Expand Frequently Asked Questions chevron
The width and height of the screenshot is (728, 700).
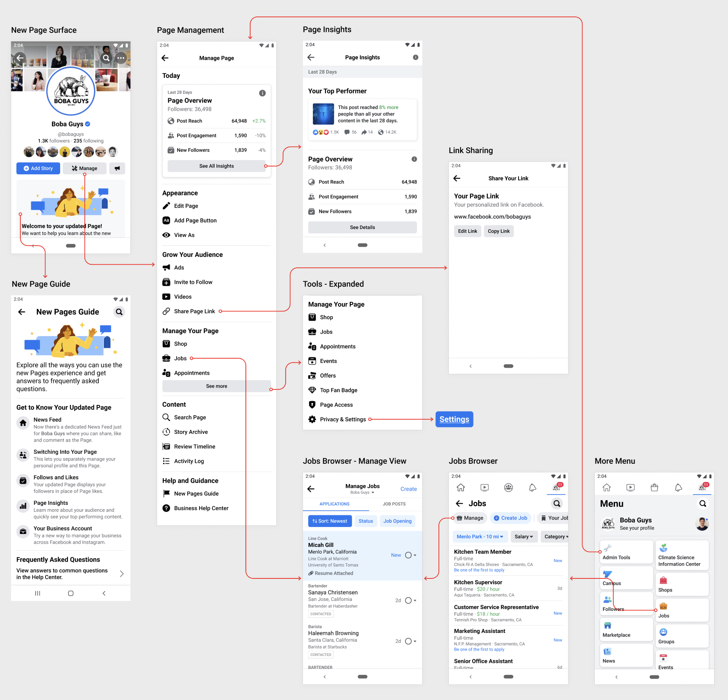point(122,574)
